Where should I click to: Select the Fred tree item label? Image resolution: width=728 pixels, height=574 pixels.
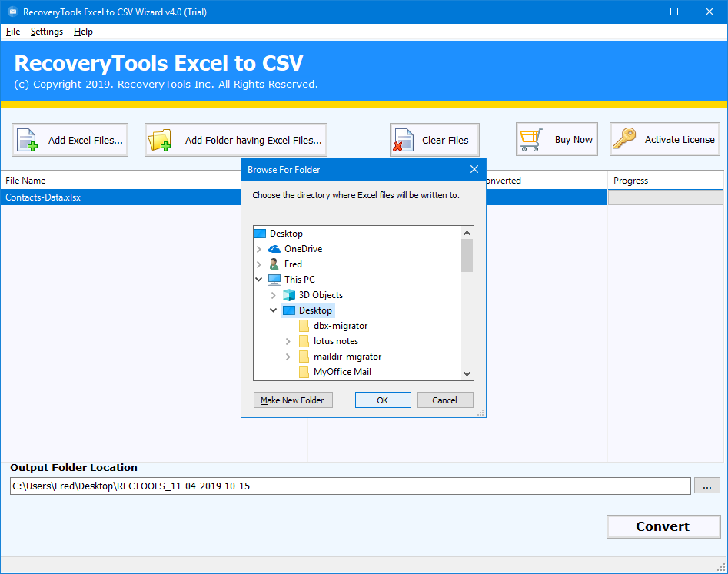[x=293, y=264]
